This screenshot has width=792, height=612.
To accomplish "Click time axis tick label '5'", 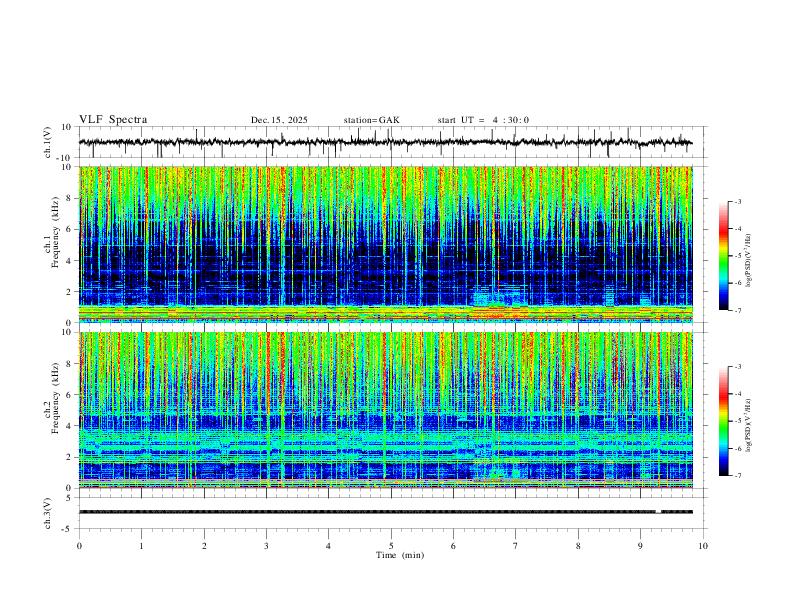I will click(x=391, y=546).
